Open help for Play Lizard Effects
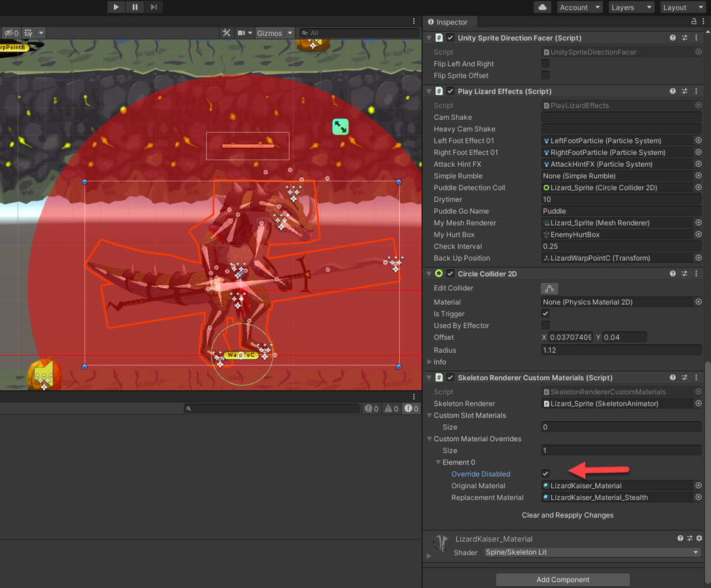 [x=673, y=91]
